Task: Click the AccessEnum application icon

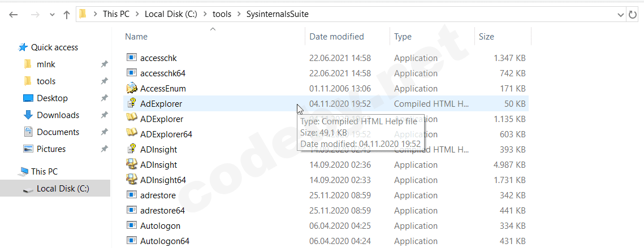Action: [x=132, y=88]
